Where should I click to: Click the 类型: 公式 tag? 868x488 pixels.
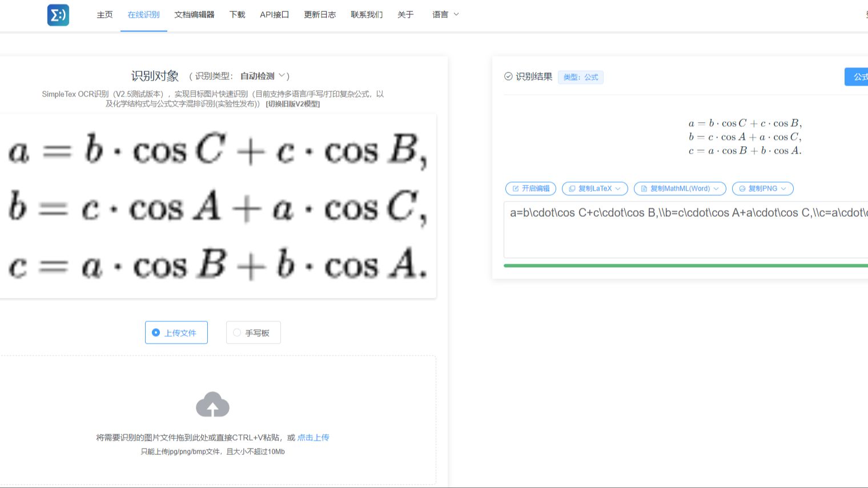pyautogui.click(x=581, y=77)
